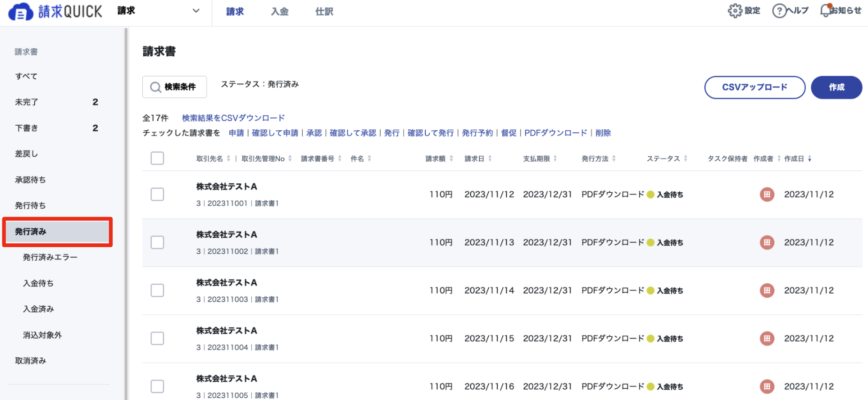Click the 承認 bulk action link
This screenshot has height=400, width=868.
(314, 133)
